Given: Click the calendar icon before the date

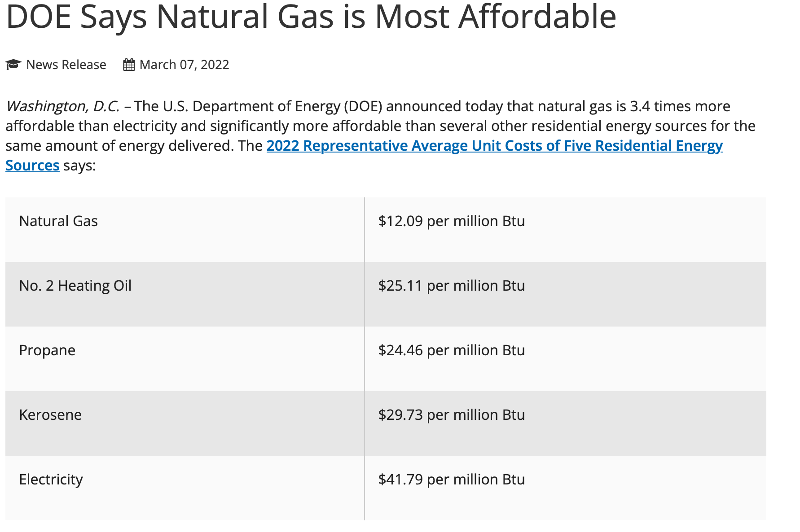Looking at the screenshot, I should [x=129, y=65].
